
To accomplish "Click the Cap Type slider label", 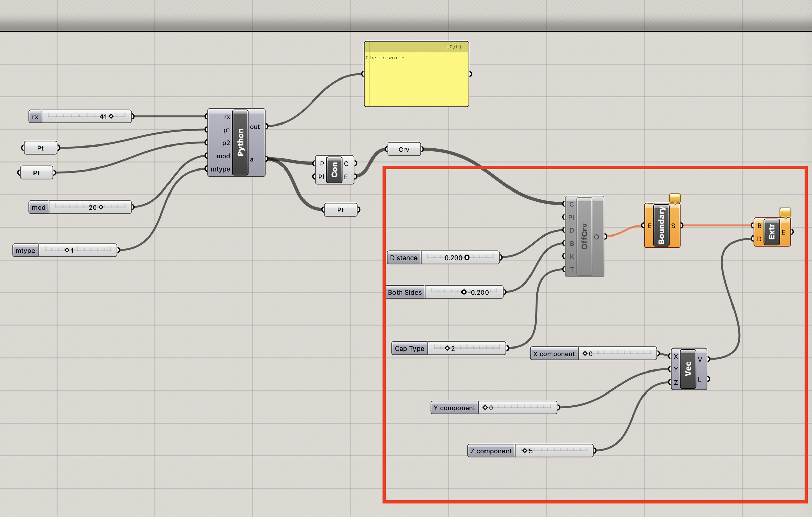I will point(409,349).
